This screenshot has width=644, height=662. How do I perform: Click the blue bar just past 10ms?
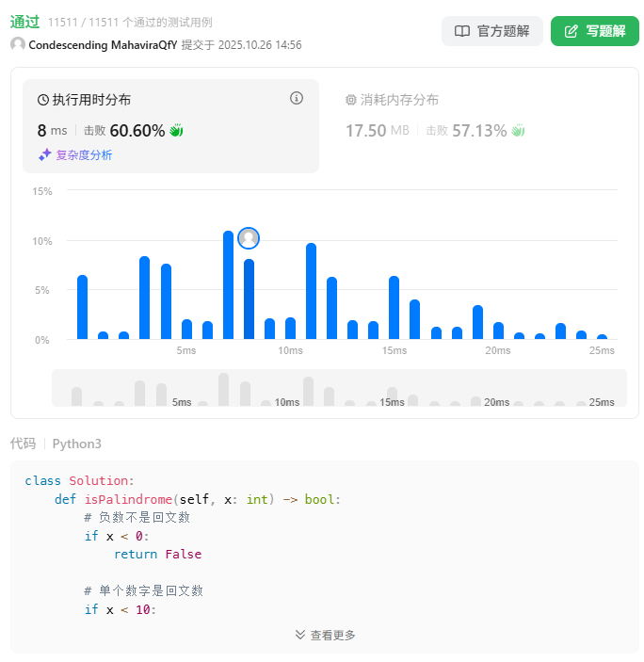coord(311,291)
